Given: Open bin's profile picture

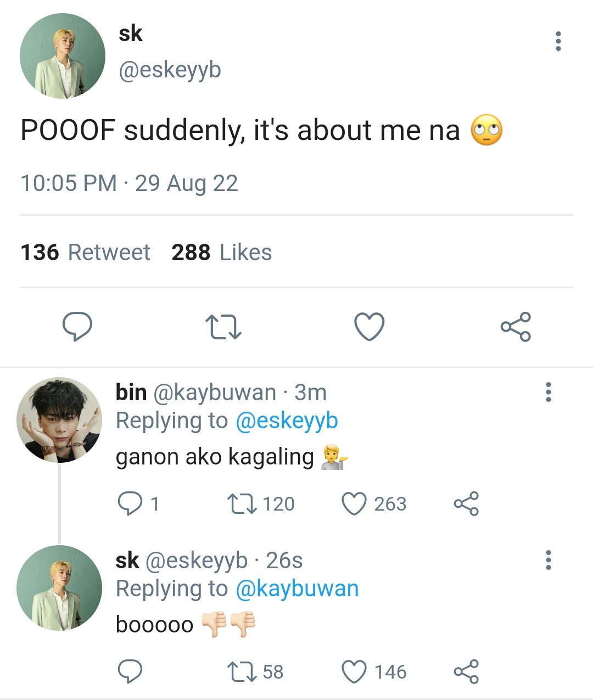Looking at the screenshot, I should tap(59, 420).
